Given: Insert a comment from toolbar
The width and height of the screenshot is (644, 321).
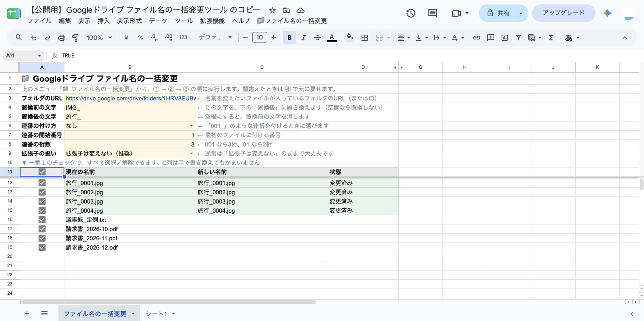Looking at the screenshot, I should click(491, 38).
